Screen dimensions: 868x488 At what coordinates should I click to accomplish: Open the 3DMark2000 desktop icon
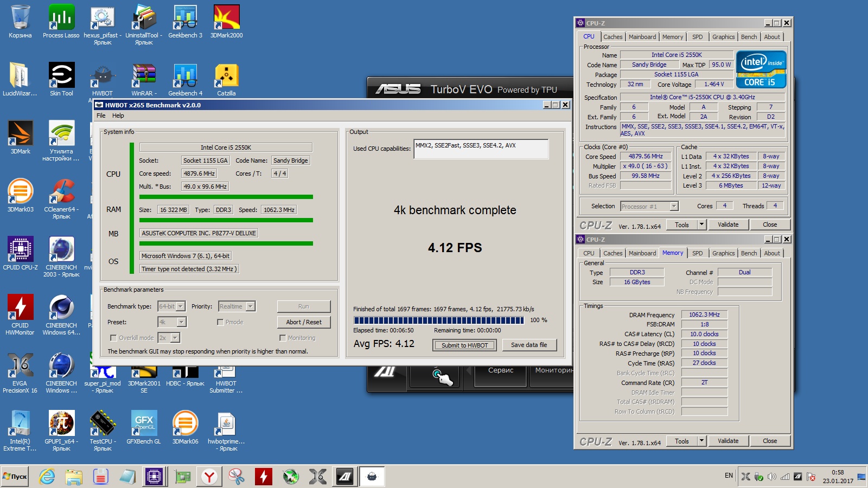point(226,22)
